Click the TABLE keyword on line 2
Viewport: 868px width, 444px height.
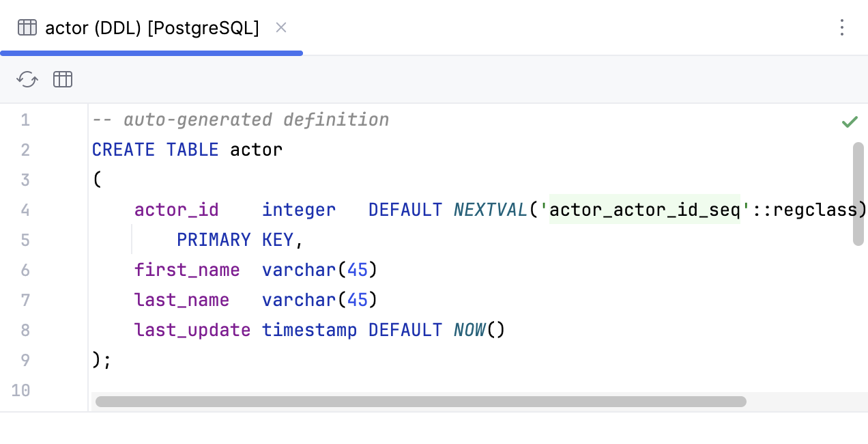(x=192, y=150)
